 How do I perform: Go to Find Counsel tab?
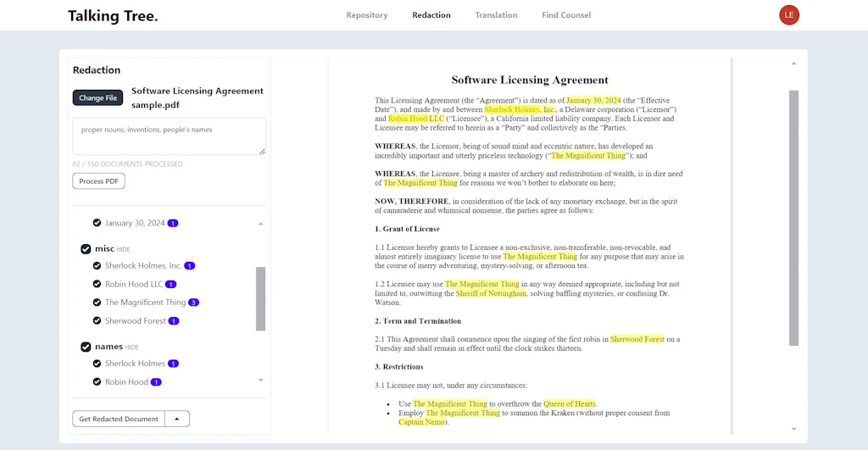(566, 15)
